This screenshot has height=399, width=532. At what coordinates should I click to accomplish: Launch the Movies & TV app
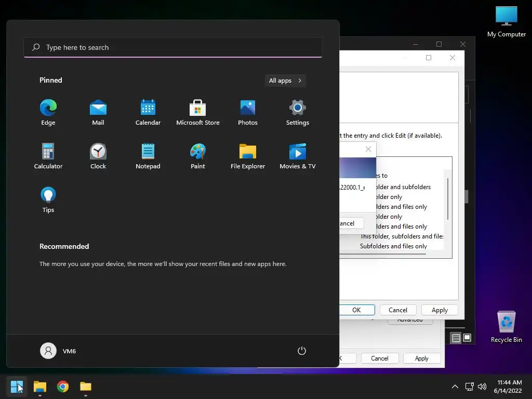pyautogui.click(x=298, y=156)
